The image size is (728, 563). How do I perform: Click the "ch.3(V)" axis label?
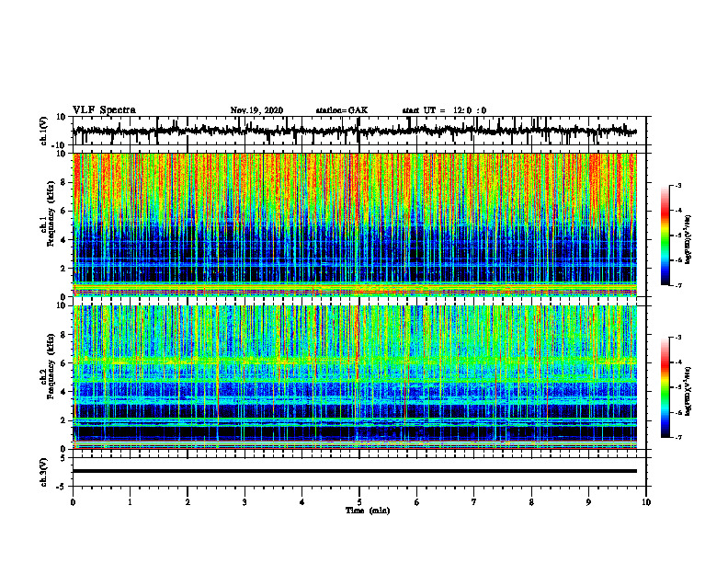click(x=44, y=473)
